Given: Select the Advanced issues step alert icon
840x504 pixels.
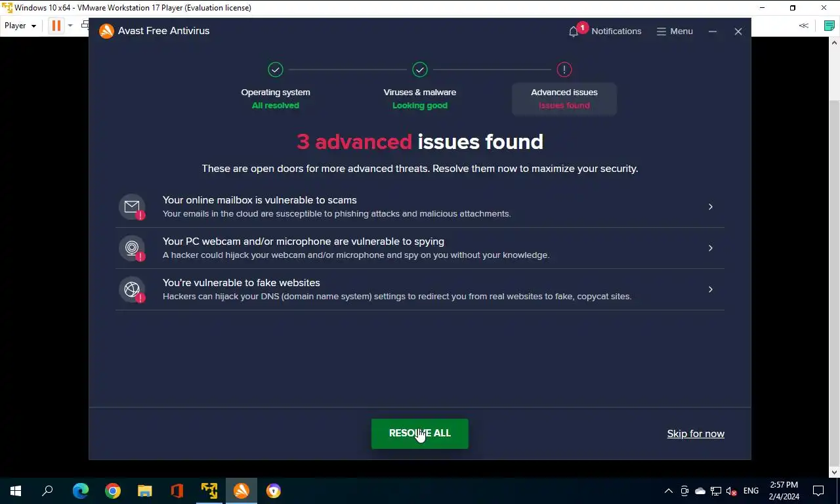Looking at the screenshot, I should 564,70.
